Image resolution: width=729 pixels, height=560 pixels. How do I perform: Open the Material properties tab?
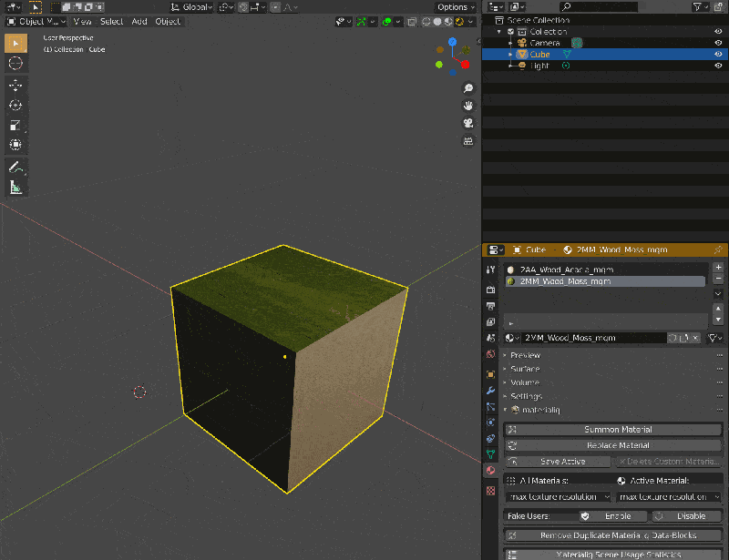[490, 470]
